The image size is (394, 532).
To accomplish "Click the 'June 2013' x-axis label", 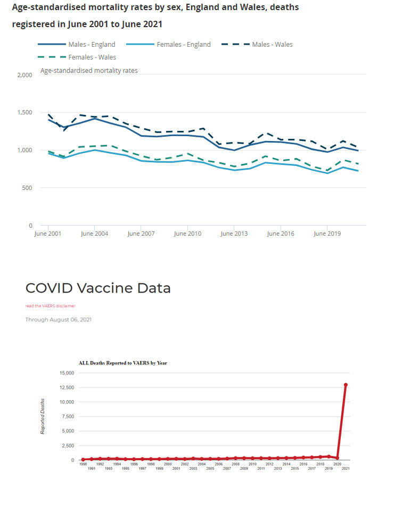I will [x=234, y=234].
